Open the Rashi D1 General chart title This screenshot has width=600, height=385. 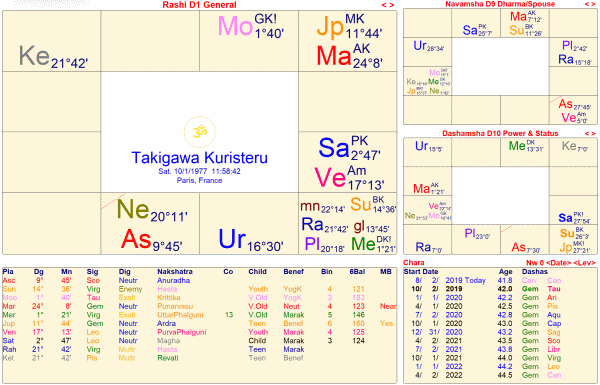click(199, 5)
